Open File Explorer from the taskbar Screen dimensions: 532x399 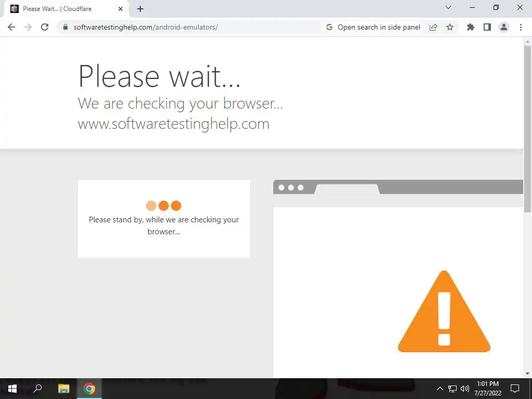coord(63,389)
